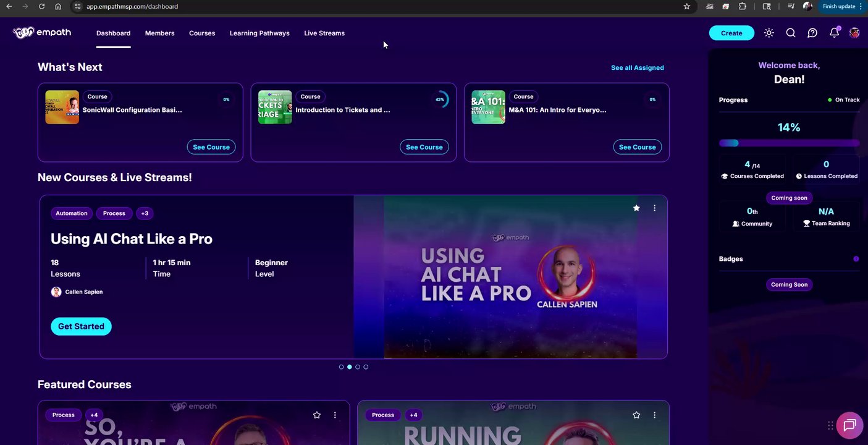
Task: Open Learning Pathways tab
Action: pos(259,33)
